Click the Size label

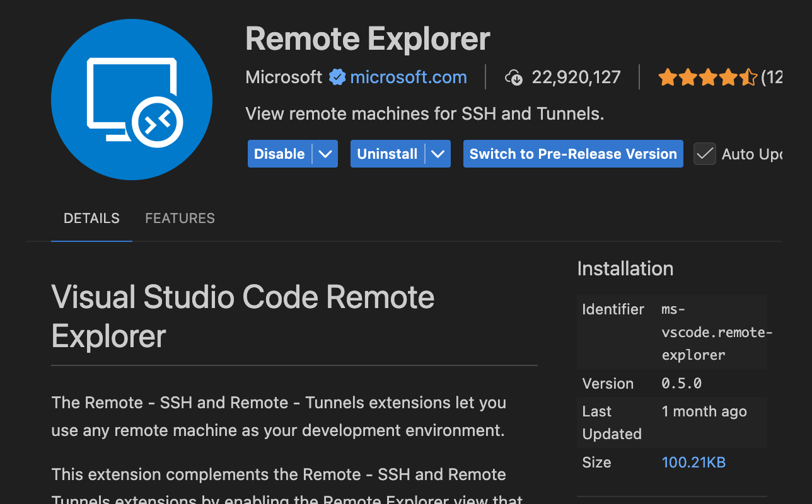click(596, 462)
